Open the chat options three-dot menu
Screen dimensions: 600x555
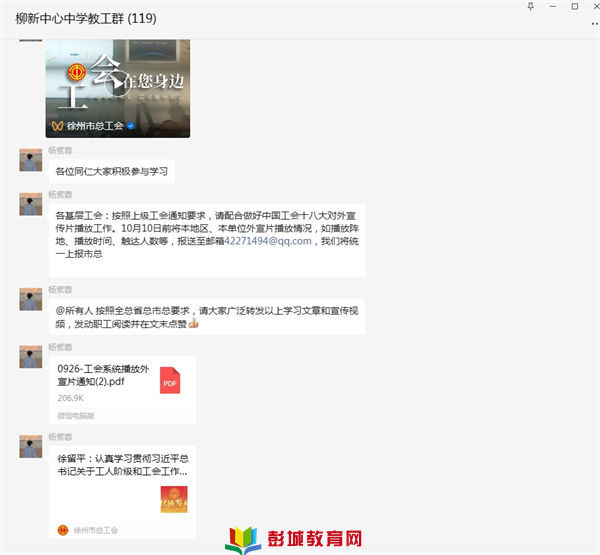pyautogui.click(x=595, y=24)
